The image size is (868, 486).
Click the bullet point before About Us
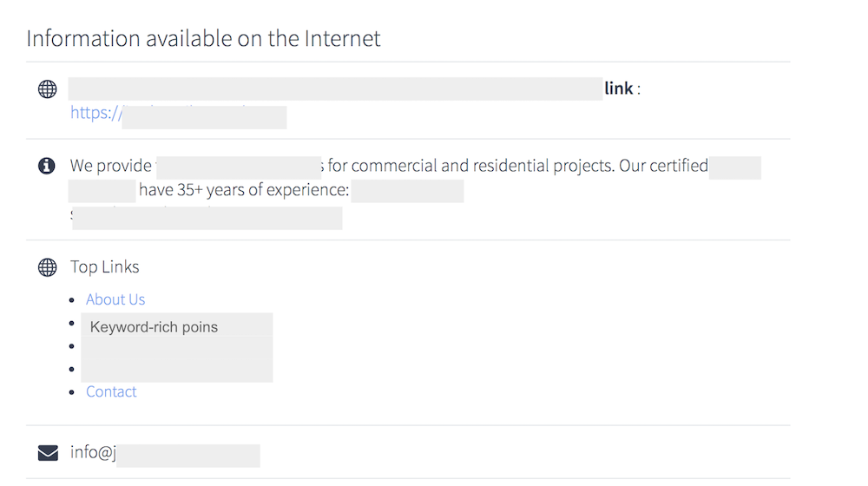tap(72, 300)
